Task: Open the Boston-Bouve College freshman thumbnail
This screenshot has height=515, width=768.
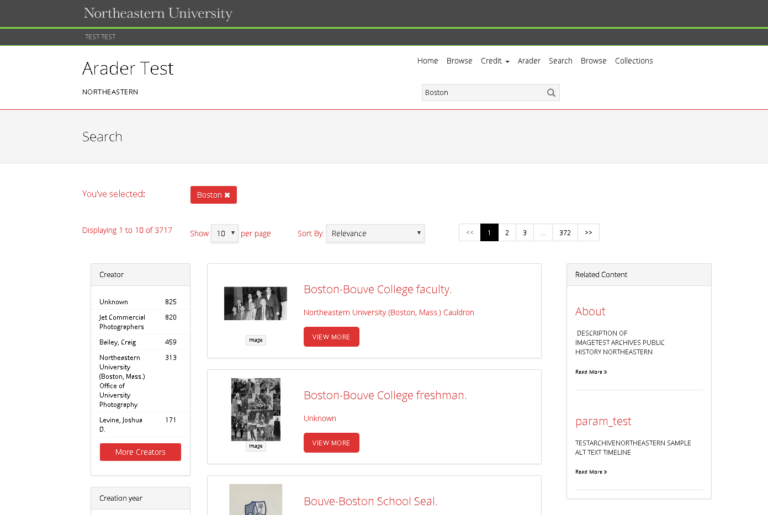Action: [255, 409]
